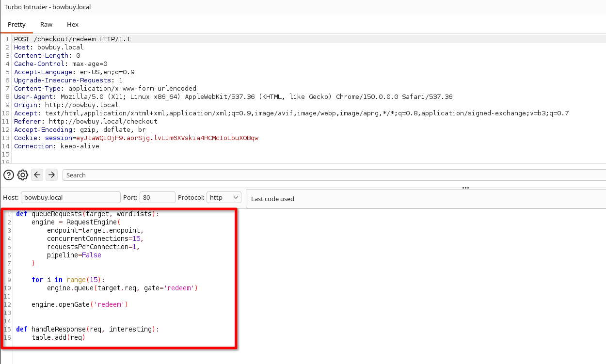Open the Protocol http dropdown
This screenshot has height=364, width=606.
pyautogui.click(x=223, y=197)
